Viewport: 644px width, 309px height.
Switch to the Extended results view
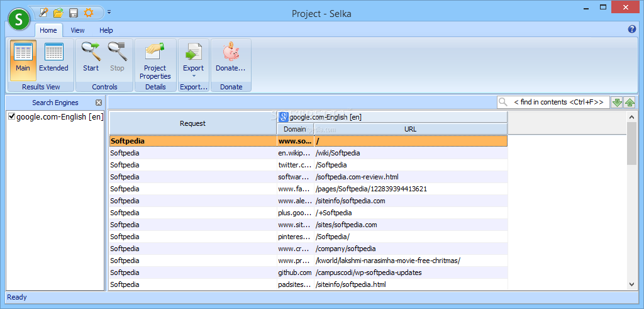54,60
